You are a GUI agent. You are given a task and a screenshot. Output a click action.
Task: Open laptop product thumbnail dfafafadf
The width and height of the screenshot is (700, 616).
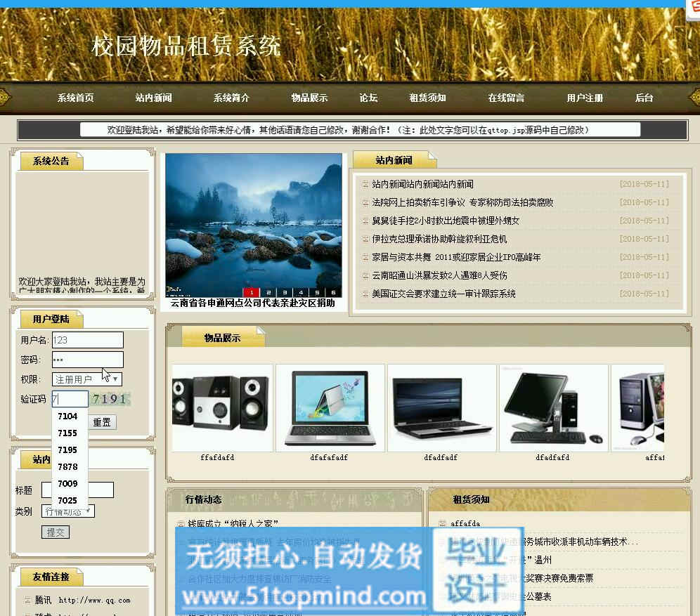click(x=330, y=407)
